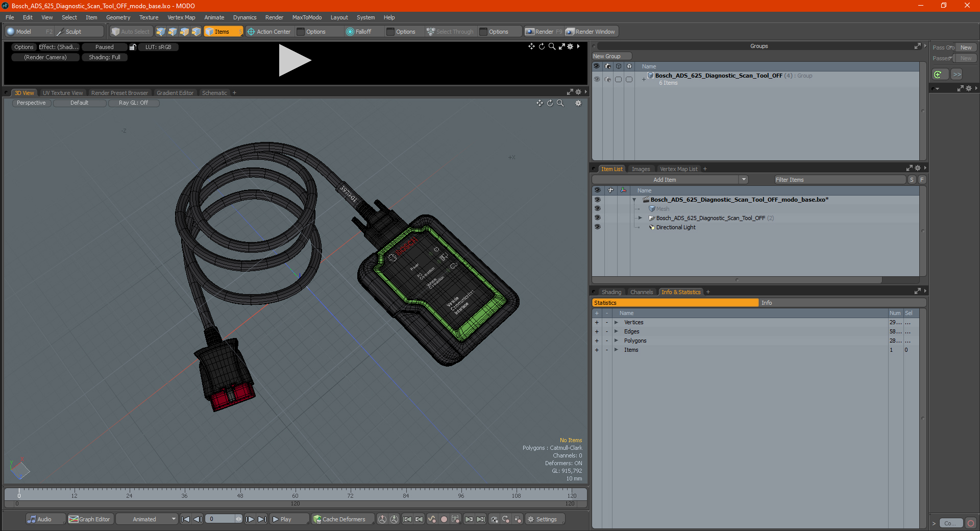The image size is (980, 531).
Task: Collapse the scene root item tree
Action: [x=634, y=200]
